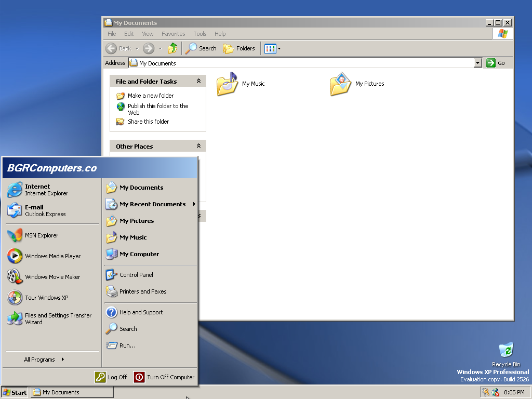Click Make a new folder link
This screenshot has width=532, height=399.
click(151, 96)
